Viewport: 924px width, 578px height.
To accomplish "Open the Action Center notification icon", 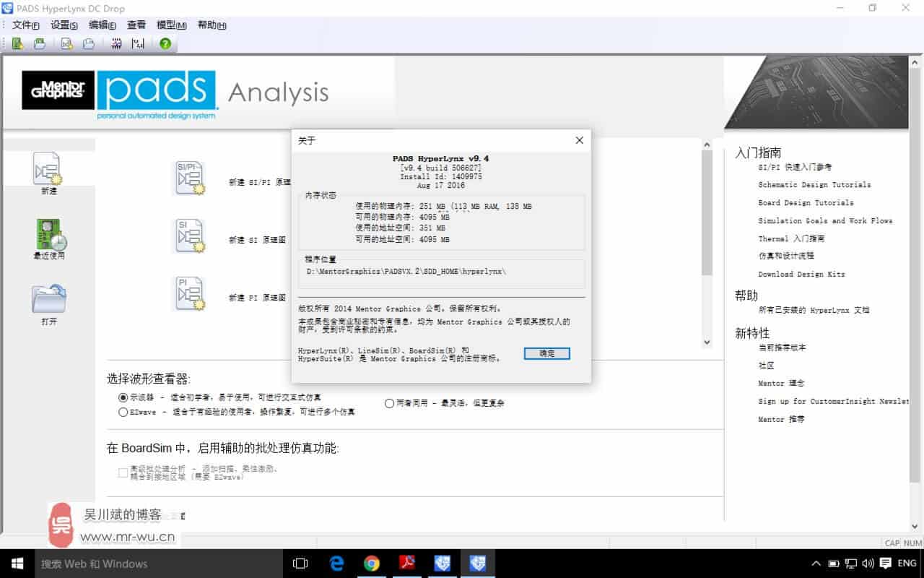I will click(x=886, y=564).
